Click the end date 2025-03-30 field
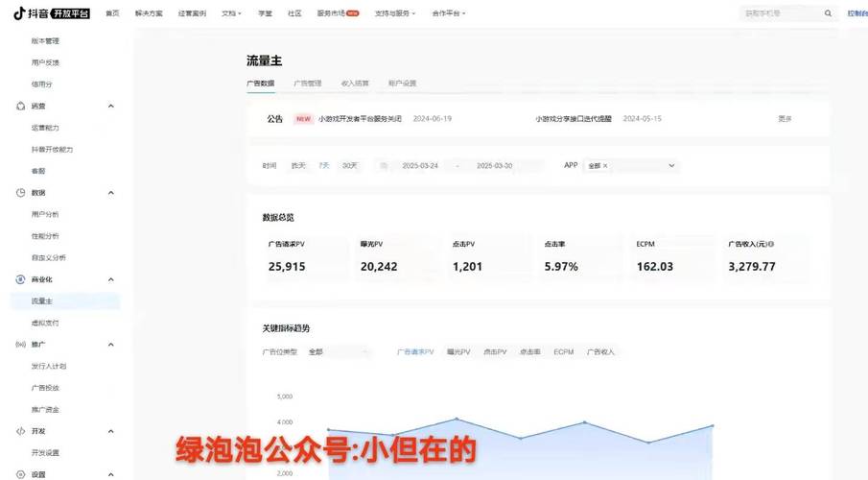 [494, 166]
